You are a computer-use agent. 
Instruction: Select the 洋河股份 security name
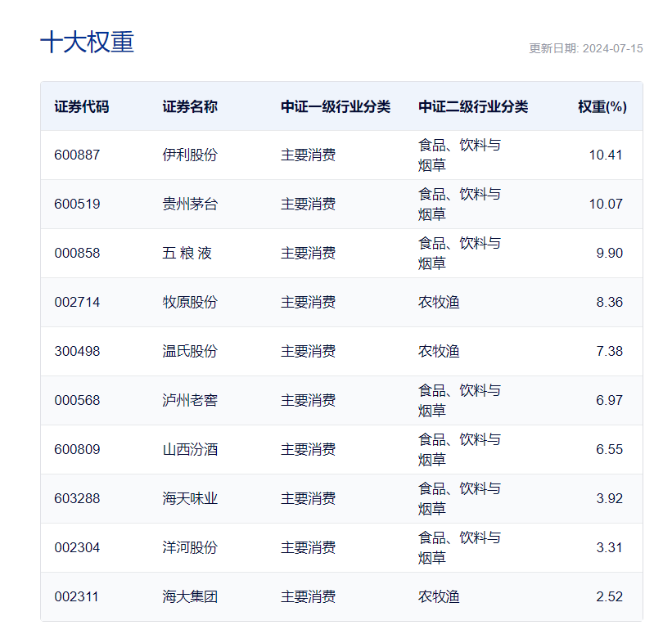(190, 547)
